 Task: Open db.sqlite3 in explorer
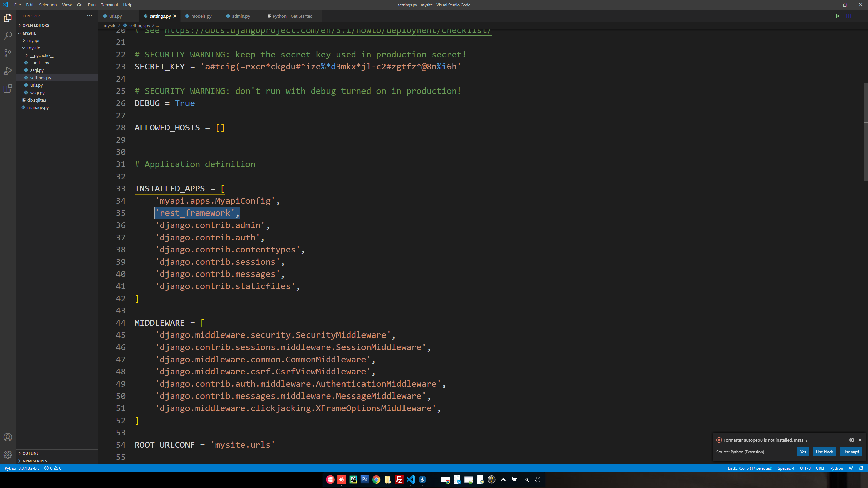tap(57, 100)
